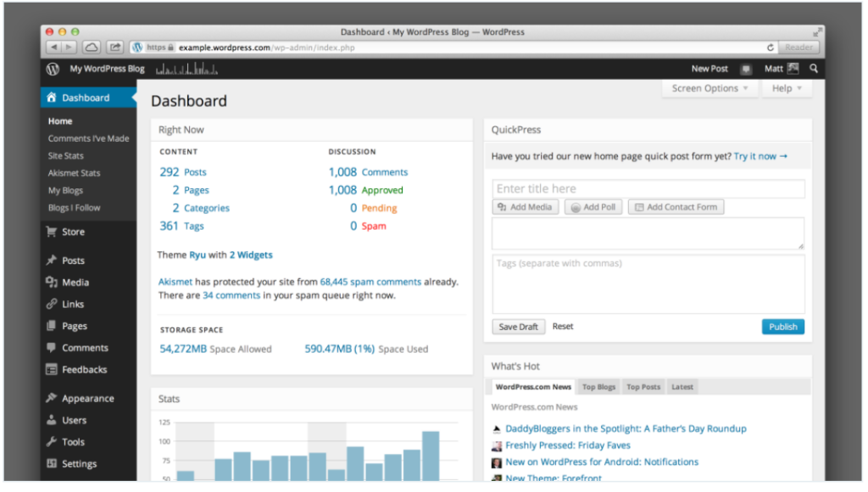Open Appearance with the paintbrush icon
868x492 pixels.
click(x=52, y=397)
